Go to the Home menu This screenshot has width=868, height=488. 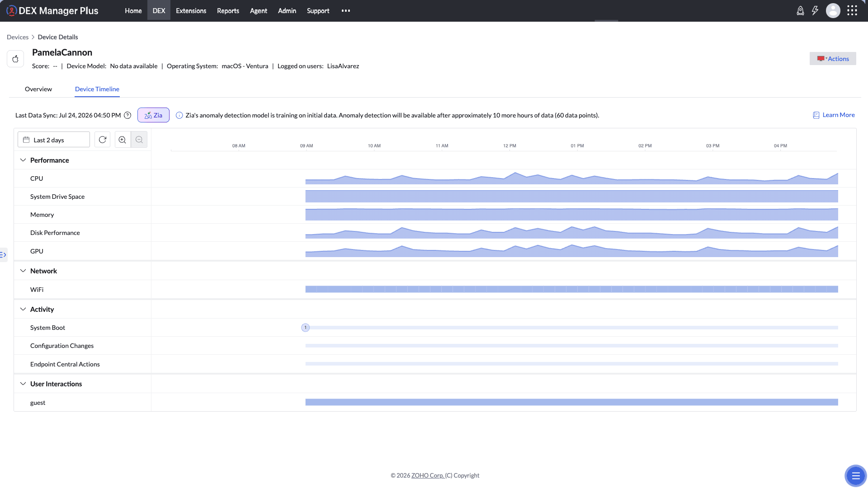(x=133, y=11)
